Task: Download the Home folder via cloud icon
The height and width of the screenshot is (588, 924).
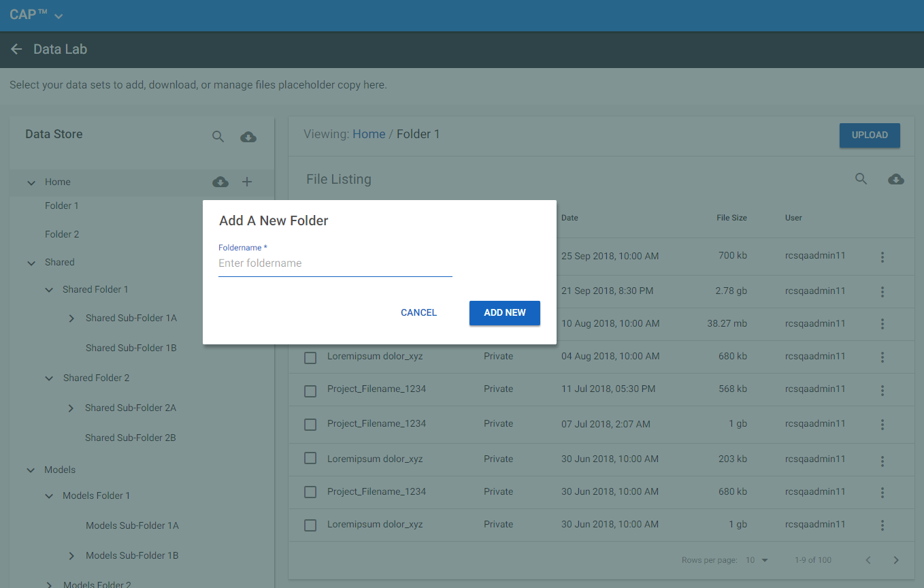Action: coord(220,182)
